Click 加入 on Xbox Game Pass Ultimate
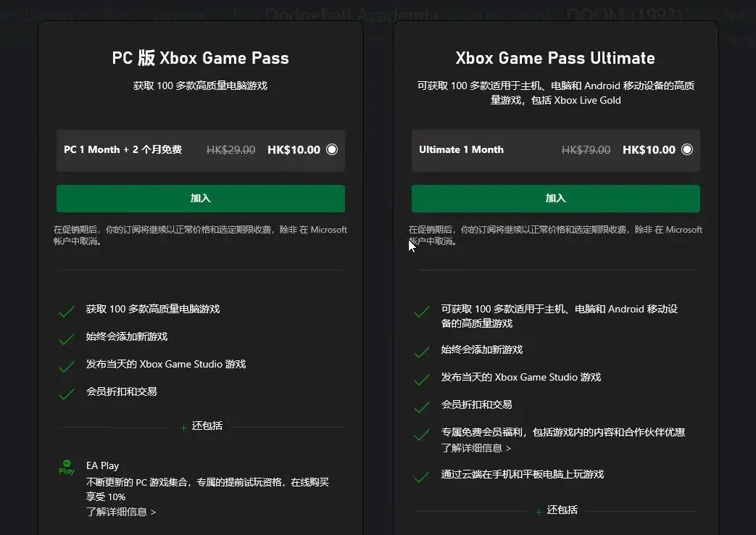Screen dimensions: 756x535 tap(555, 199)
